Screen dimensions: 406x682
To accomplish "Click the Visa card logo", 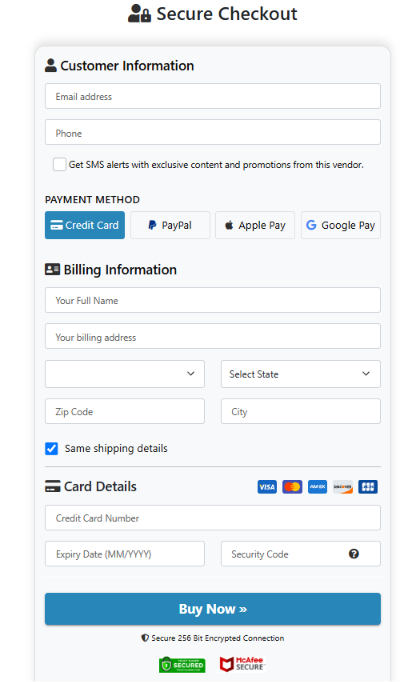I will tap(267, 487).
